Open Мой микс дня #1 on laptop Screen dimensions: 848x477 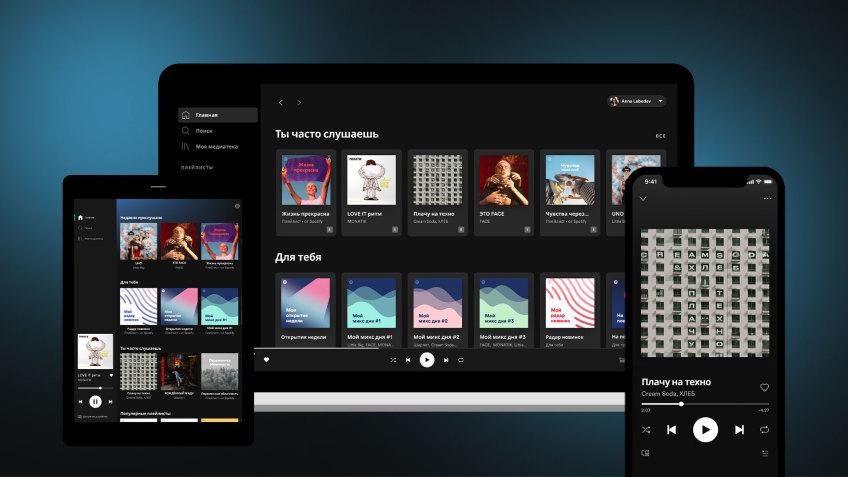372,310
